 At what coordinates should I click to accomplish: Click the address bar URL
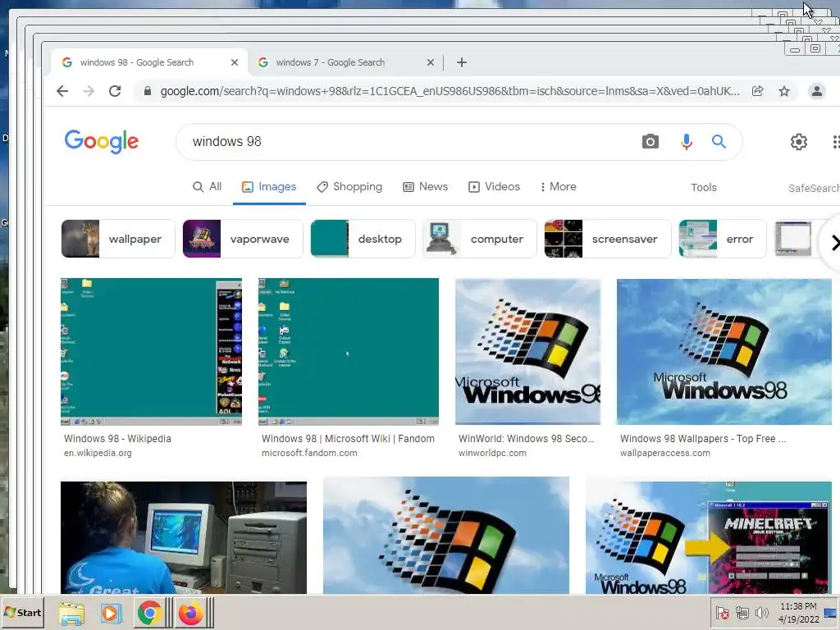coord(450,91)
